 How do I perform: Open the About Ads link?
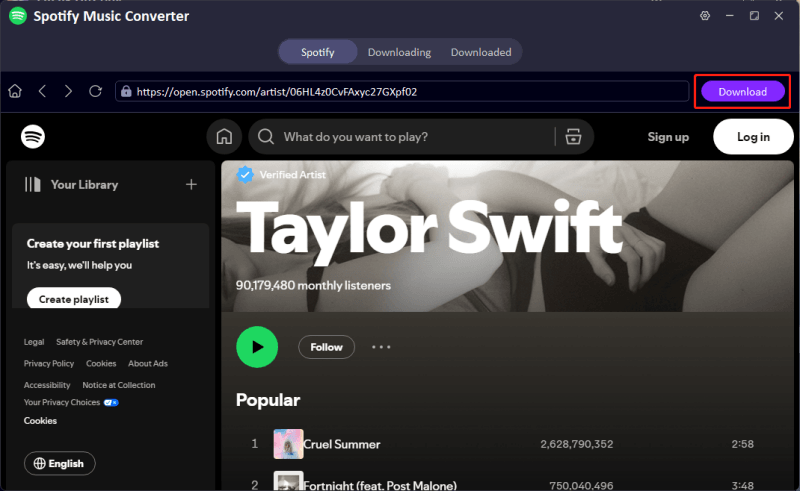tap(148, 363)
